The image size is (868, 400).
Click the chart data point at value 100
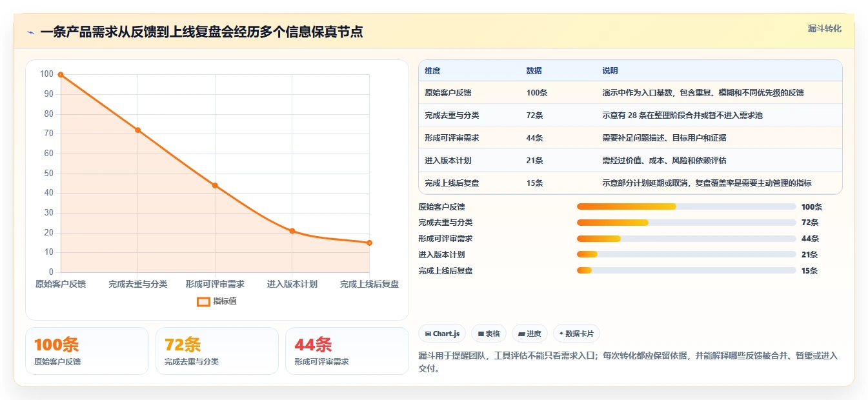coord(61,75)
